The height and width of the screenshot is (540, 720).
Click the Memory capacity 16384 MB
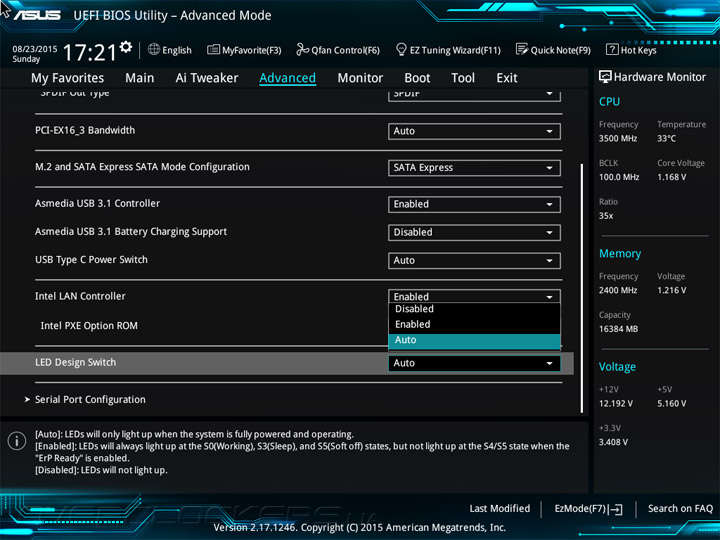[619, 329]
